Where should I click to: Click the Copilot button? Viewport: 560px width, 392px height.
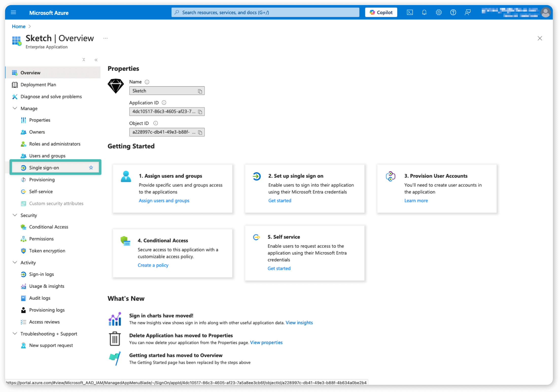pyautogui.click(x=381, y=12)
